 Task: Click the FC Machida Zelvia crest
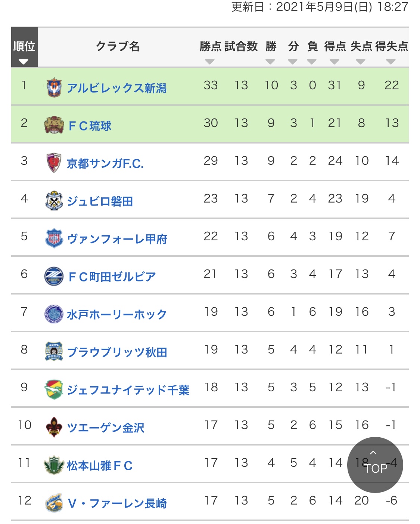(x=54, y=276)
